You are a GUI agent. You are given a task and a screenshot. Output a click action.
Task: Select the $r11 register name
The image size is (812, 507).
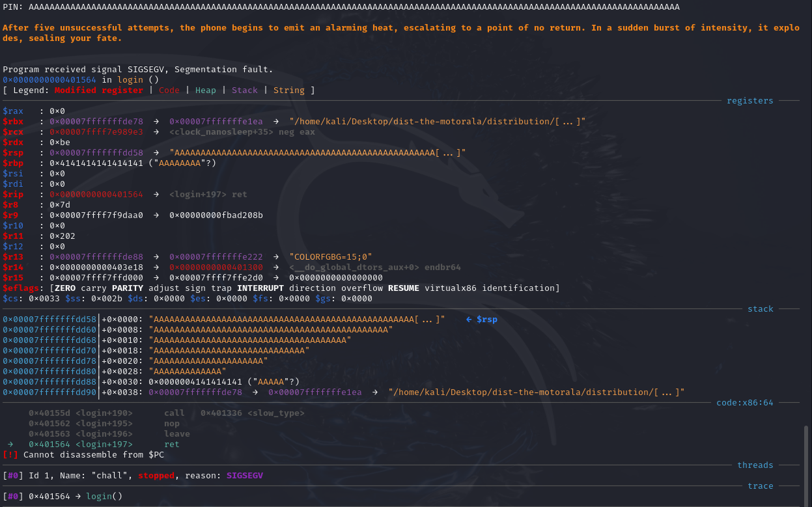13,236
